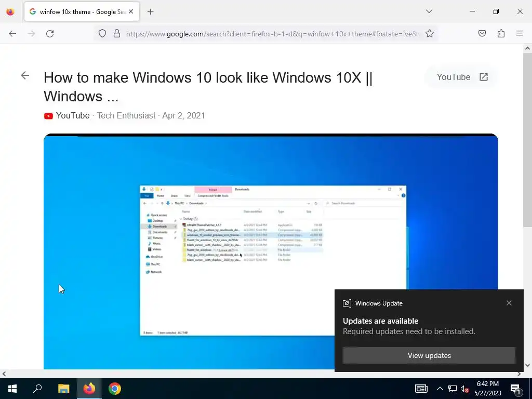Open video on YouTube via top-right button
Screen dimensions: 532x399
click(462, 77)
